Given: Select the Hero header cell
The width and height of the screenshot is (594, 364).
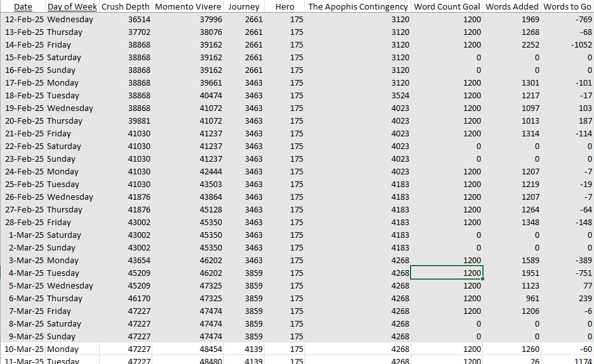Looking at the screenshot, I should coord(285,6).
